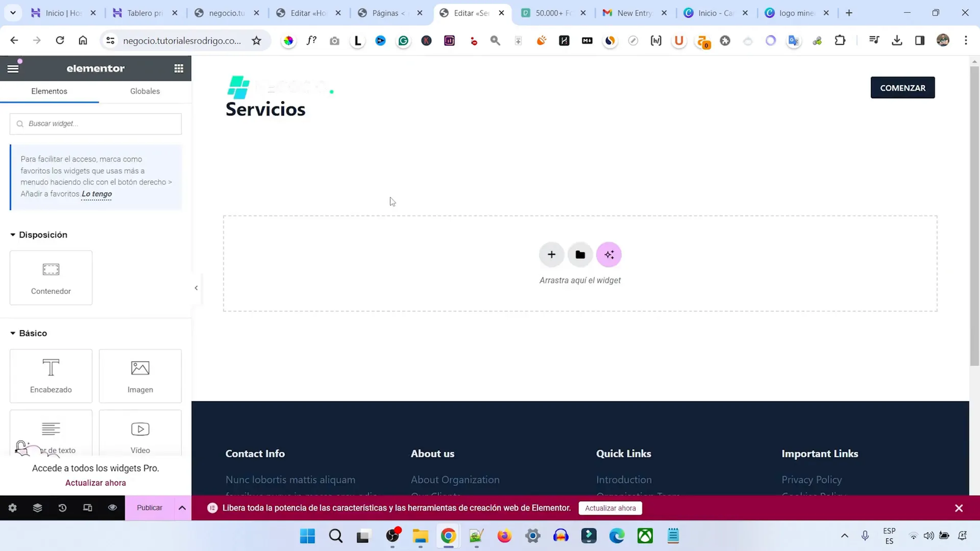This screenshot has width=980, height=551.
Task: Select the Encabezado widget
Action: click(x=51, y=375)
